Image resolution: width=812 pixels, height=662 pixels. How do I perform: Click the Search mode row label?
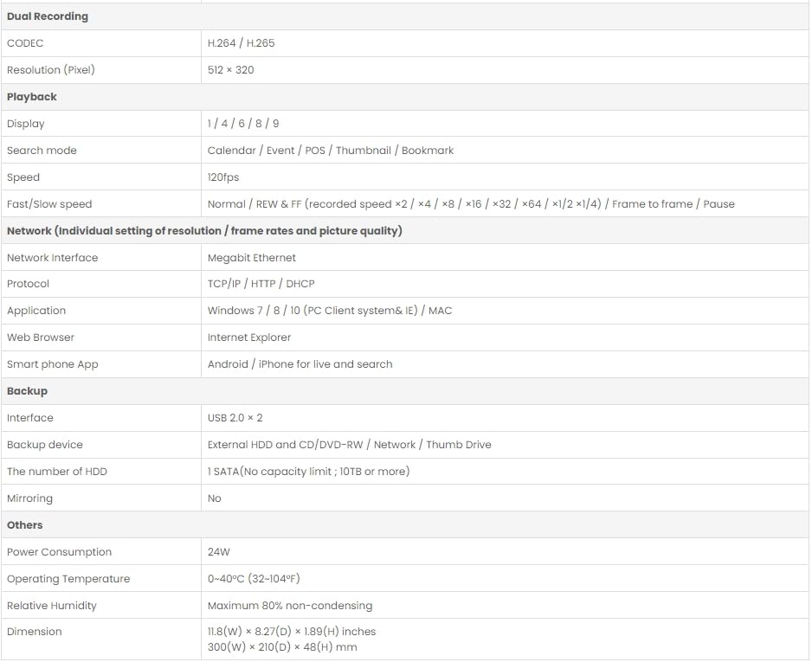click(x=42, y=151)
